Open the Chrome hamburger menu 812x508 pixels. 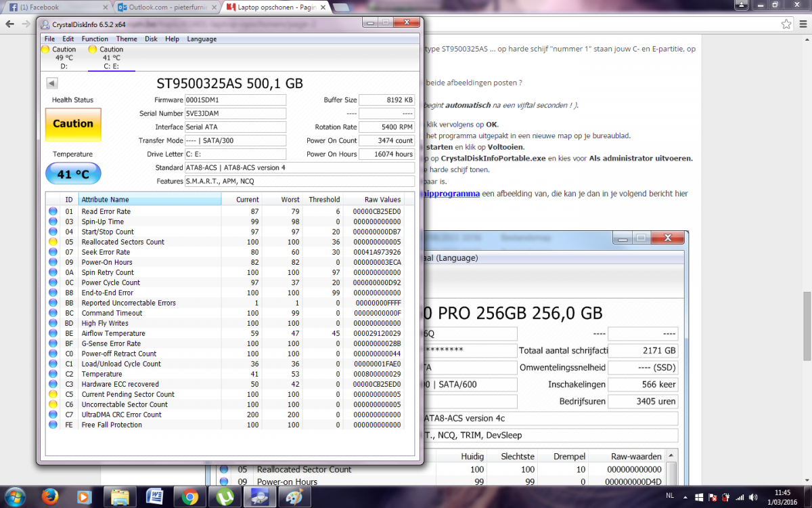click(x=802, y=24)
